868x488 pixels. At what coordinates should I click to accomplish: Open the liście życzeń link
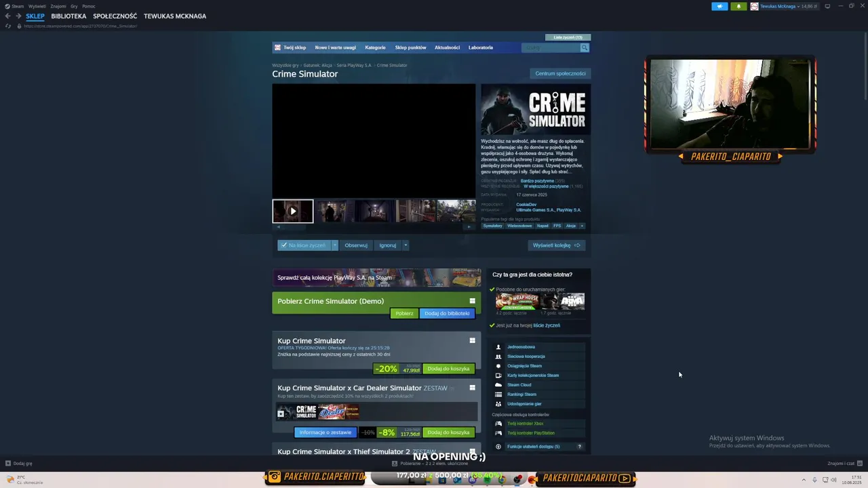click(x=547, y=325)
